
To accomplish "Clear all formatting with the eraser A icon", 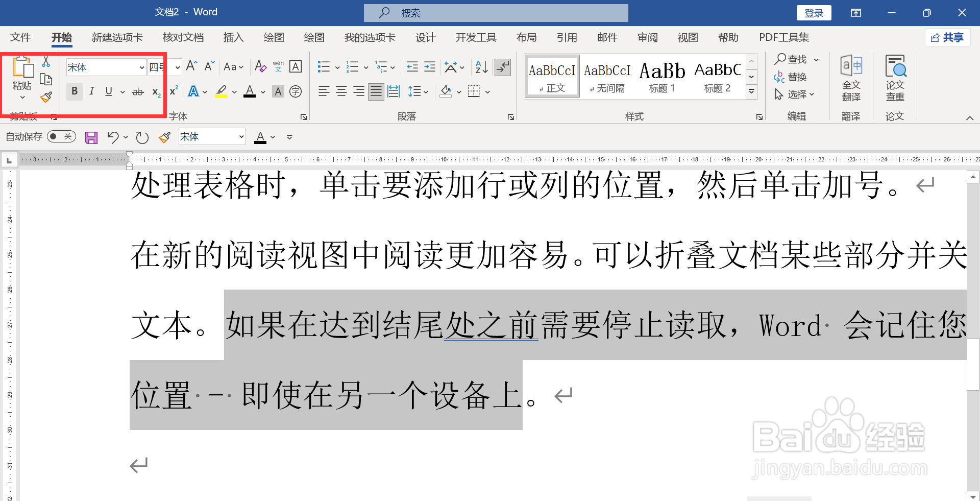I will (260, 66).
